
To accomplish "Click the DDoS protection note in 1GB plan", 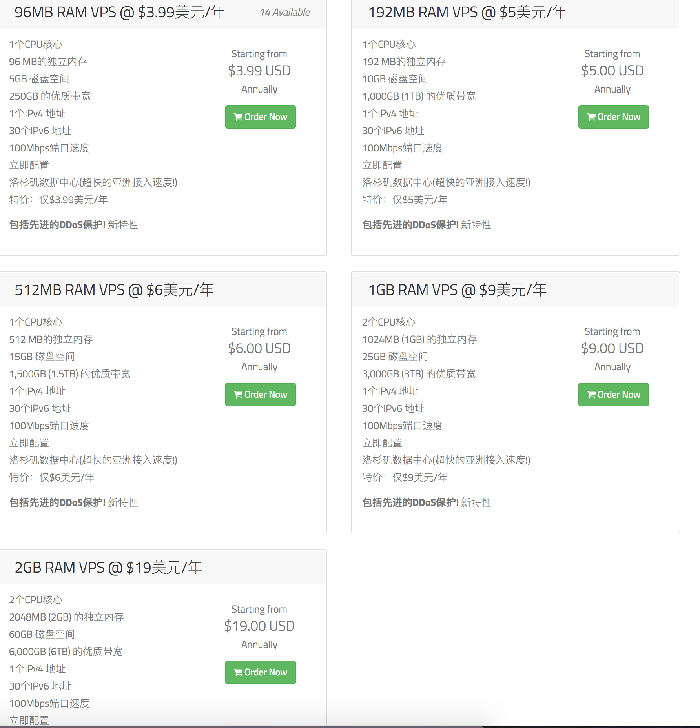I will click(x=427, y=502).
